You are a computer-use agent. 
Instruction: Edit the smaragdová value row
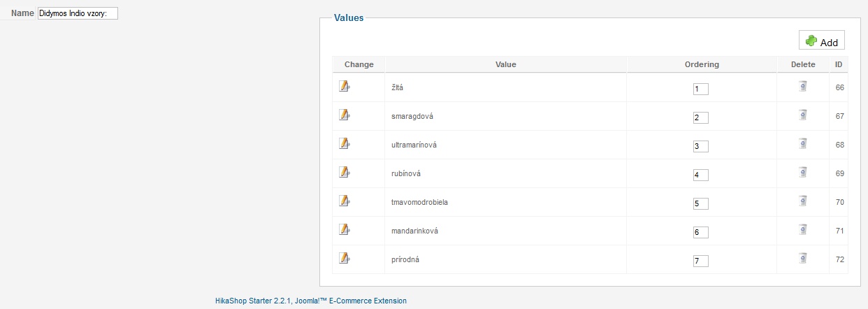coord(344,115)
